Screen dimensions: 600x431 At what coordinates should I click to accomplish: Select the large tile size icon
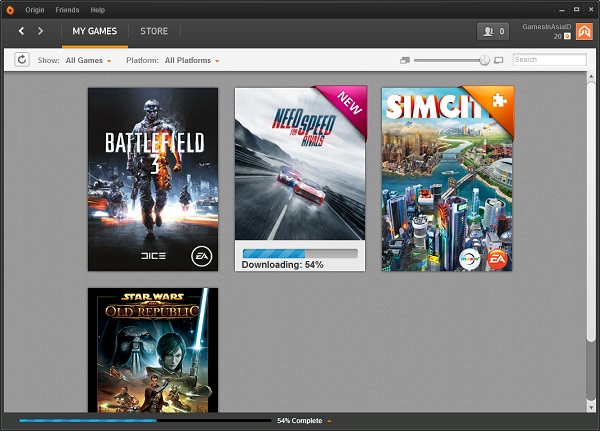499,60
